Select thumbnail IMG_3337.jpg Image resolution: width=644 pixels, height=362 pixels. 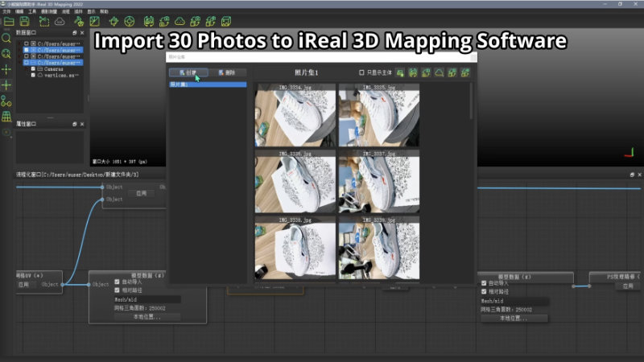coord(379,182)
